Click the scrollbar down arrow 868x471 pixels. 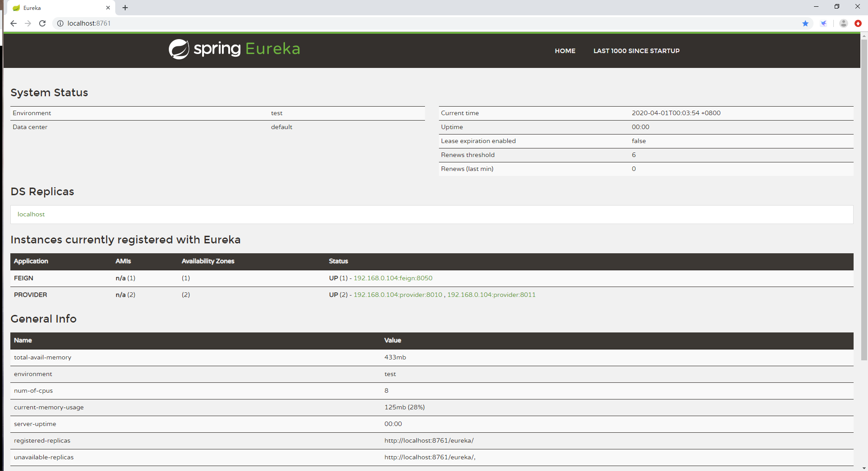click(x=863, y=468)
